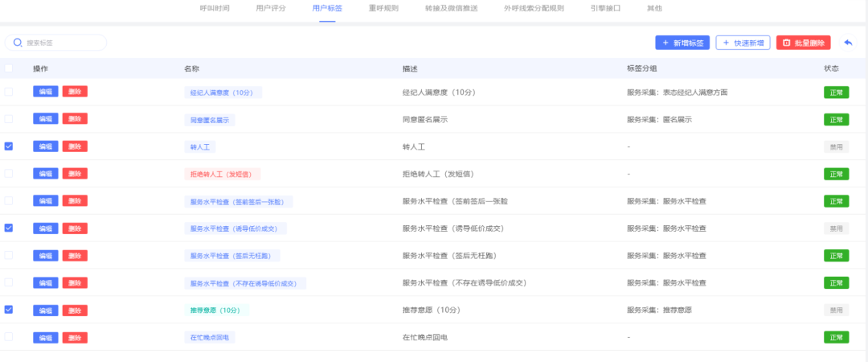The image size is (868, 362).
Task: Click the 标签分组 column header
Action: 641,68
